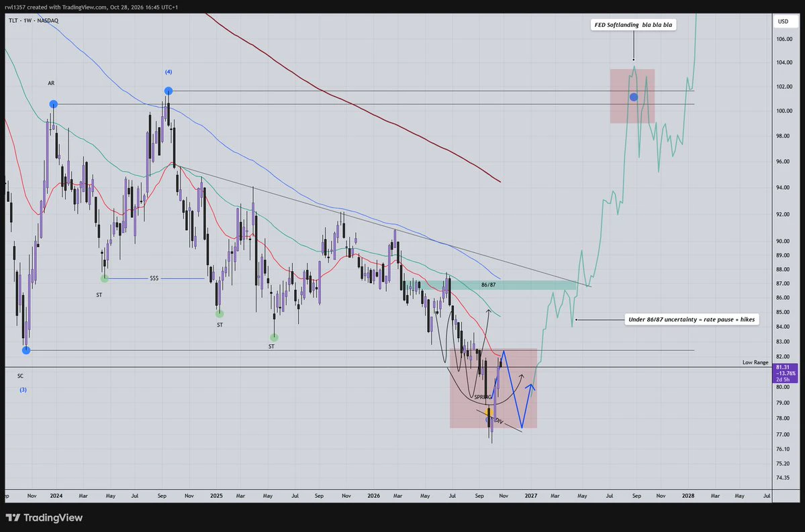Click the yellow dot below the SPRING label
Screen dimensions: 805x532
(x=489, y=412)
